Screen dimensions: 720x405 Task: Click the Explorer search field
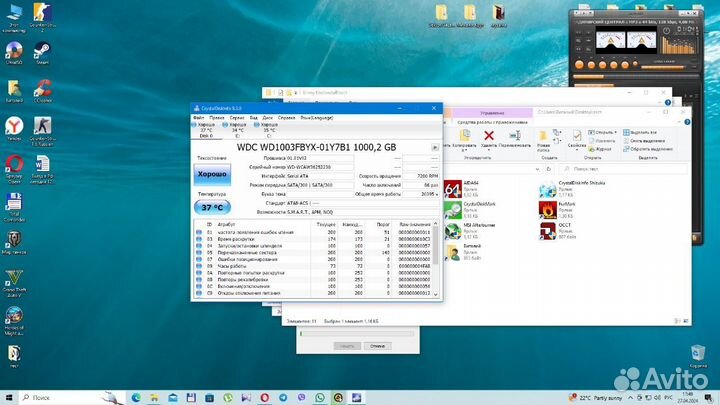[623, 169]
